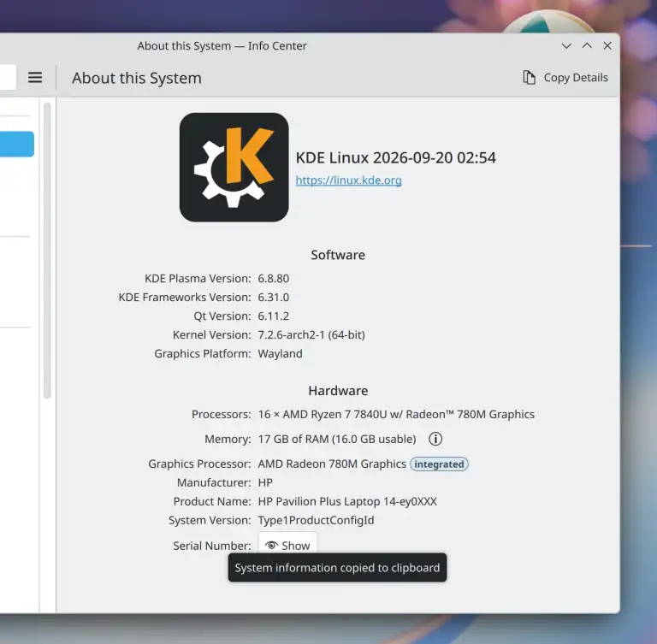Click 'HP Pavilion Plus Laptop 14-ey0XXX' text
Image resolution: width=657 pixels, height=644 pixels.
[x=347, y=501]
